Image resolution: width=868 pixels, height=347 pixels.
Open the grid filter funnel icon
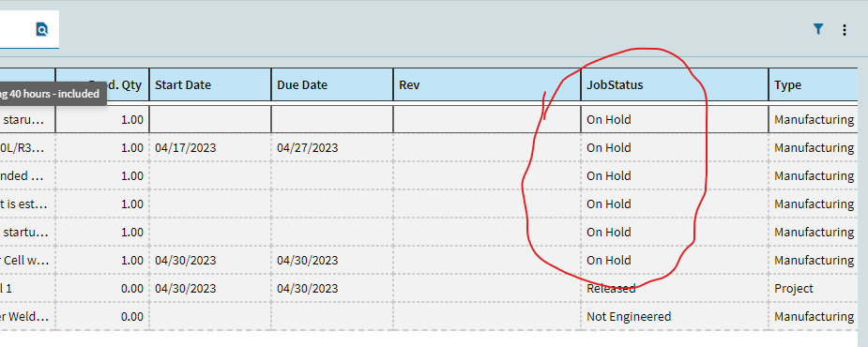[818, 29]
